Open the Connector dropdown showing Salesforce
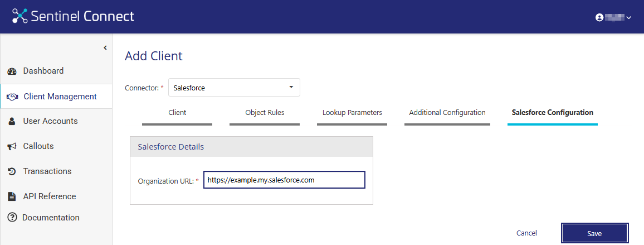Screen dimensions: 644x245 234,88
